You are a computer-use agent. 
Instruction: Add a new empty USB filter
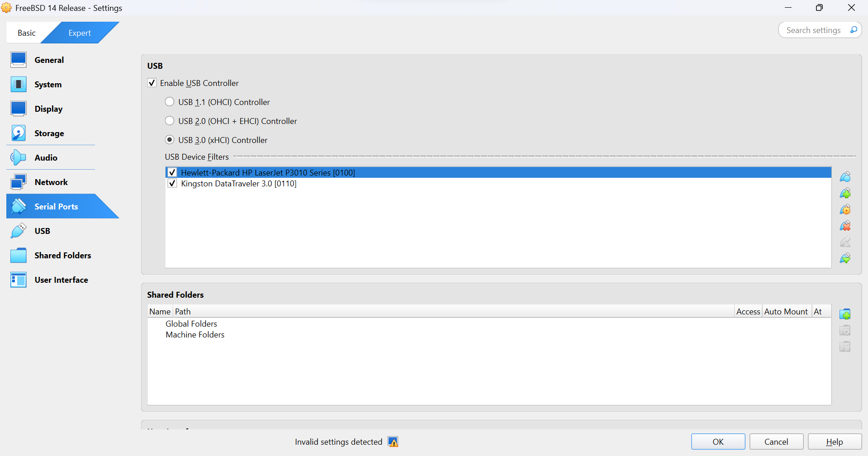pyautogui.click(x=845, y=177)
